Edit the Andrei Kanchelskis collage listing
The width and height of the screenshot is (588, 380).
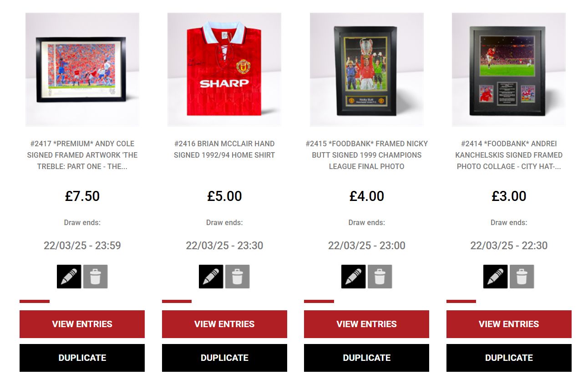coord(496,277)
